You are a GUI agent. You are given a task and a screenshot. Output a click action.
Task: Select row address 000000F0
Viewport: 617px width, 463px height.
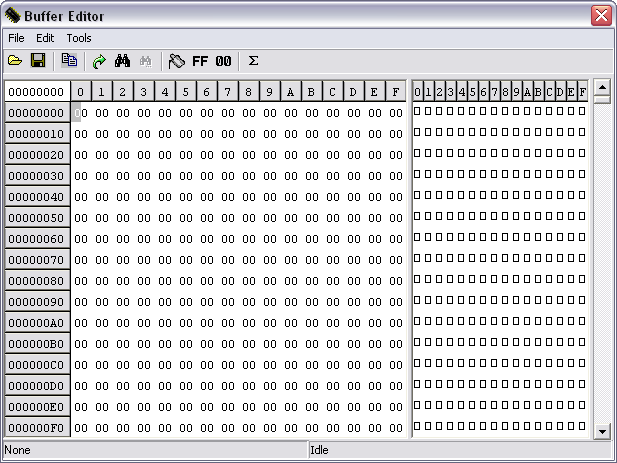click(36, 428)
